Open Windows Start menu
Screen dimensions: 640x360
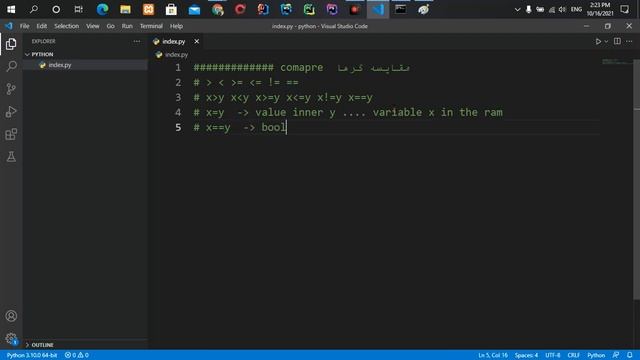(x=11, y=9)
